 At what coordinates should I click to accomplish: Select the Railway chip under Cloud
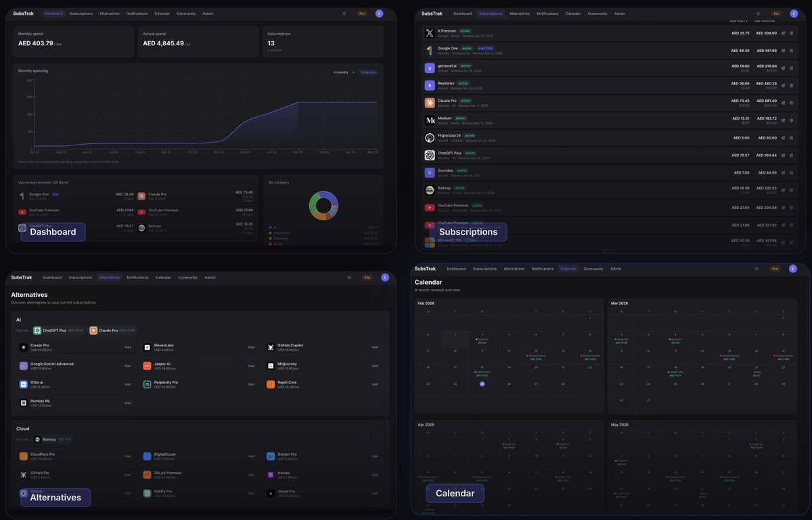(53, 440)
